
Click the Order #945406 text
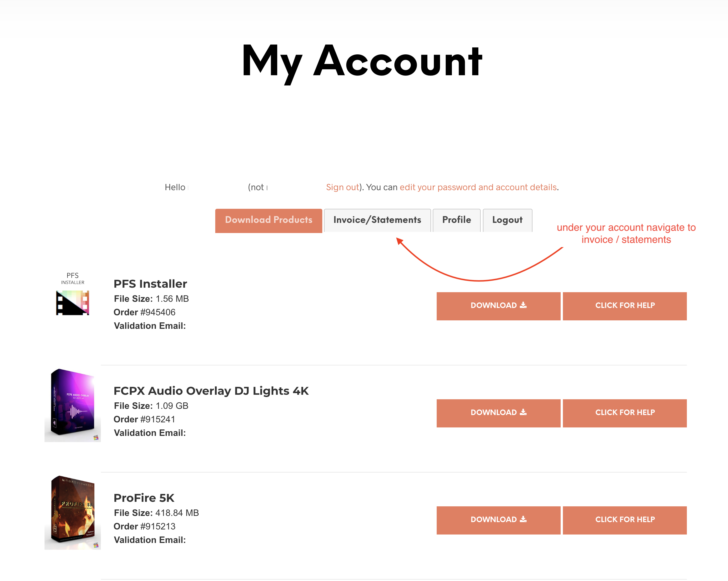point(145,312)
